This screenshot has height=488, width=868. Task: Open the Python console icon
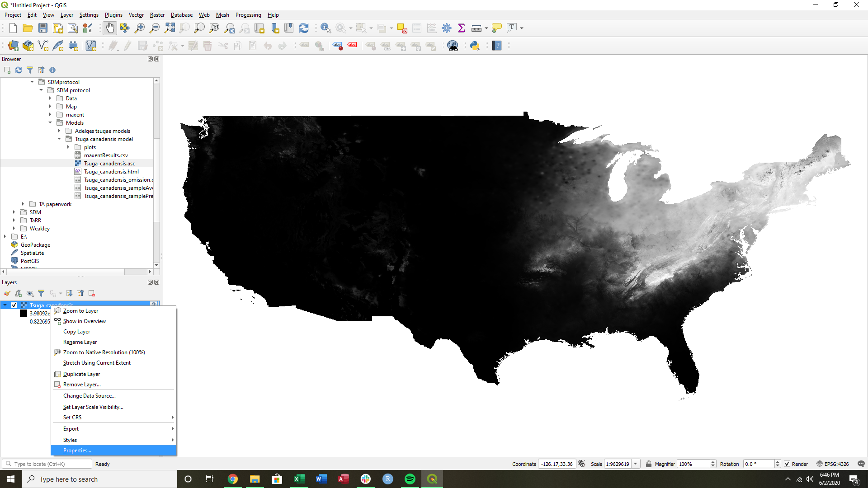tap(475, 46)
